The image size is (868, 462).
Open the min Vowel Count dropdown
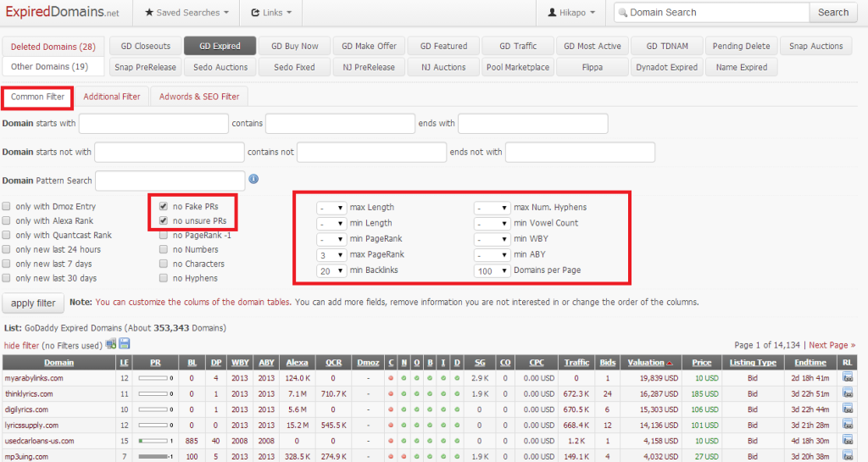coord(492,224)
